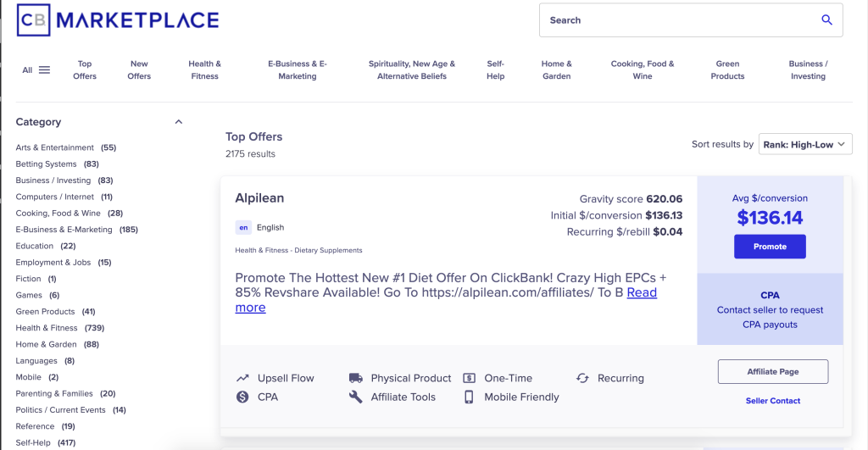Open the Sort results by dropdown
Viewport: 868px width, 450px height.
[x=805, y=144]
